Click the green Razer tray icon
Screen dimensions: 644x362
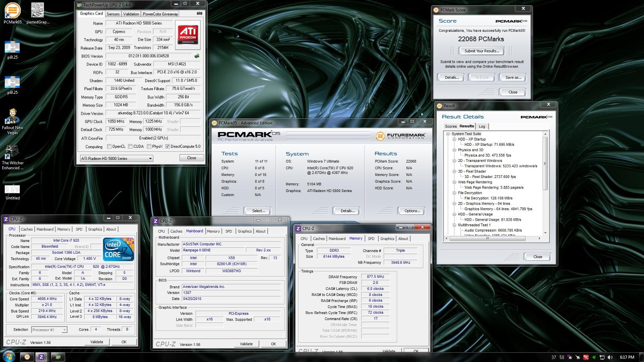coord(594,357)
